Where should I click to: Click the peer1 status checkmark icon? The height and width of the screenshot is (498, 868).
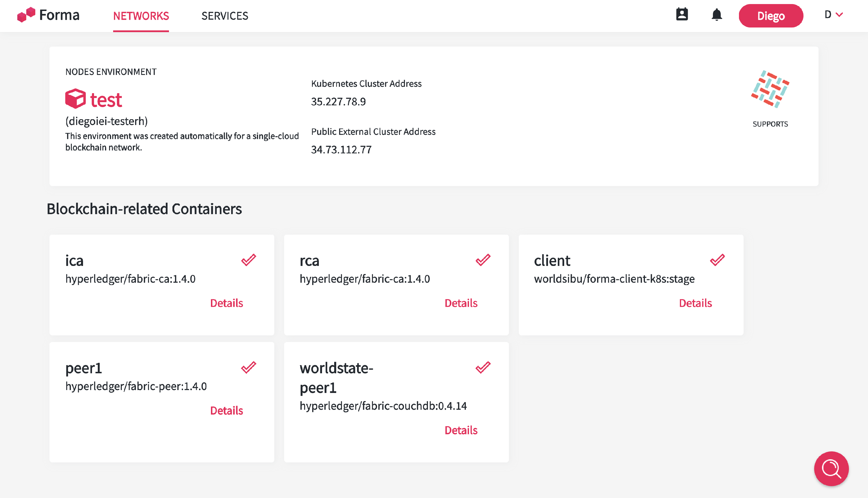coord(249,368)
